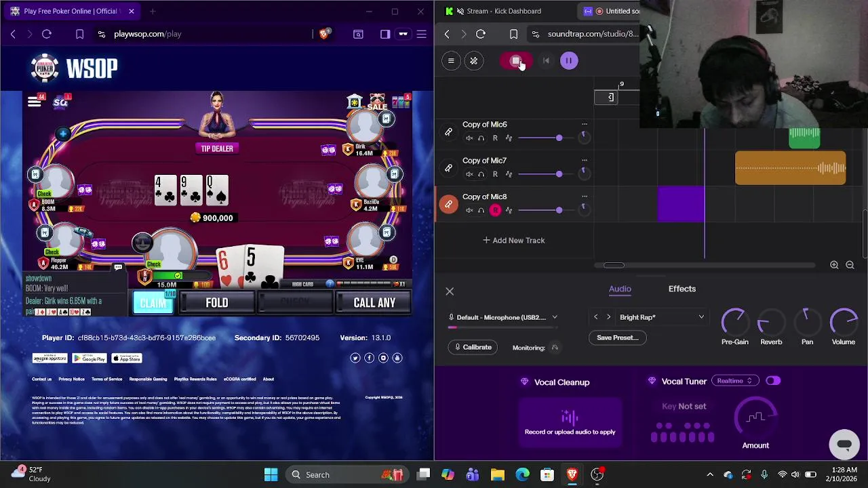The image size is (868, 488).
Task: Open the High Card help question icon
Action: (x=330, y=284)
